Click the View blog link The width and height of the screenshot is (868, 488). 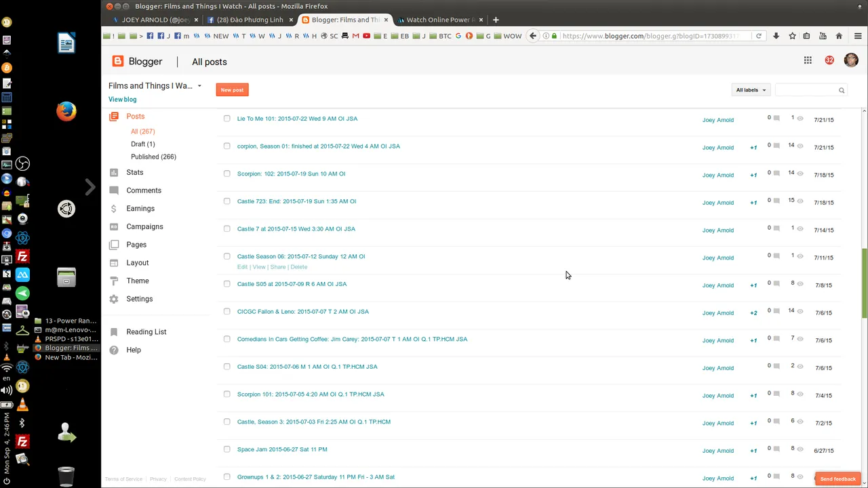tap(122, 100)
